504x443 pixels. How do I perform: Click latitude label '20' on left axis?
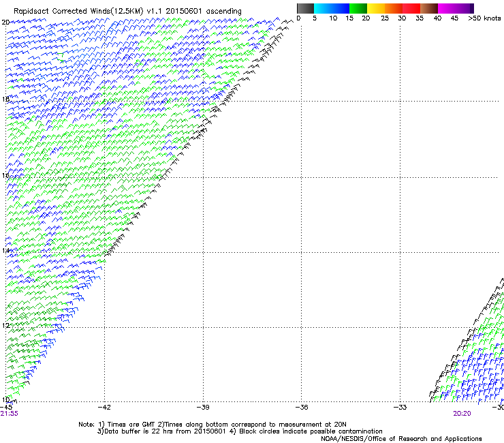[x=5, y=22]
